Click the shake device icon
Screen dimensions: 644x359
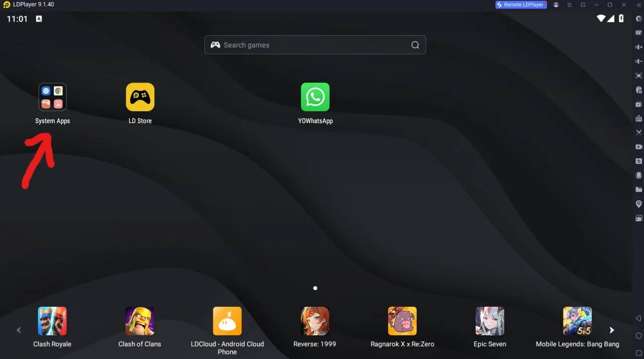point(639,175)
